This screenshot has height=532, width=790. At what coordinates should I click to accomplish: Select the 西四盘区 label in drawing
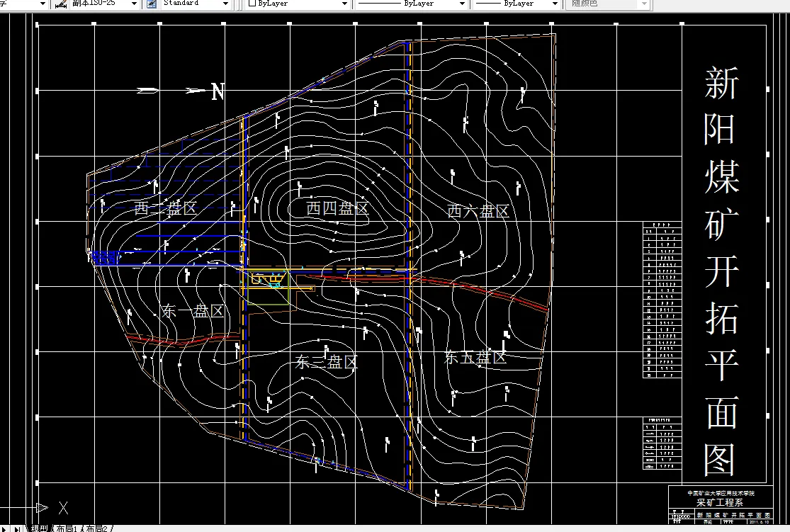tap(337, 208)
